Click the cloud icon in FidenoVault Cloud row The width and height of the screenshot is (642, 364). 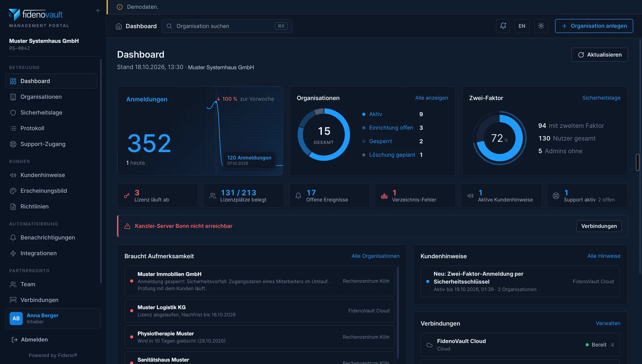coord(429,345)
